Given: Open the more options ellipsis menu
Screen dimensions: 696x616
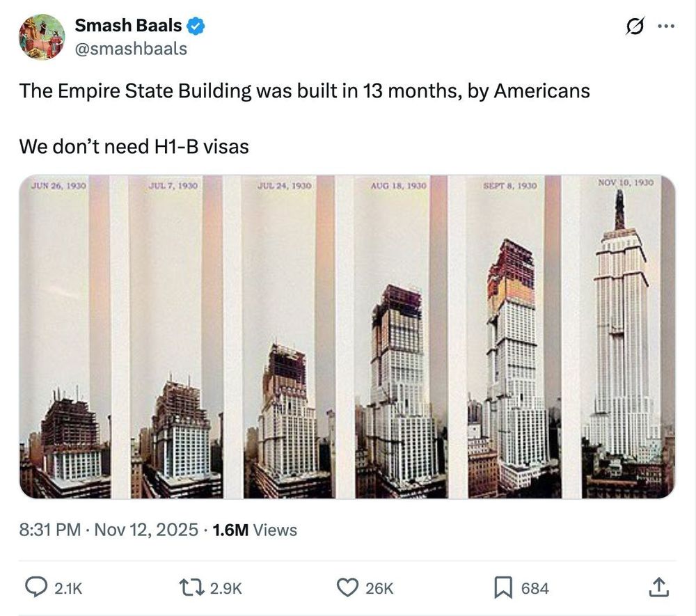Looking at the screenshot, I should coord(666,26).
